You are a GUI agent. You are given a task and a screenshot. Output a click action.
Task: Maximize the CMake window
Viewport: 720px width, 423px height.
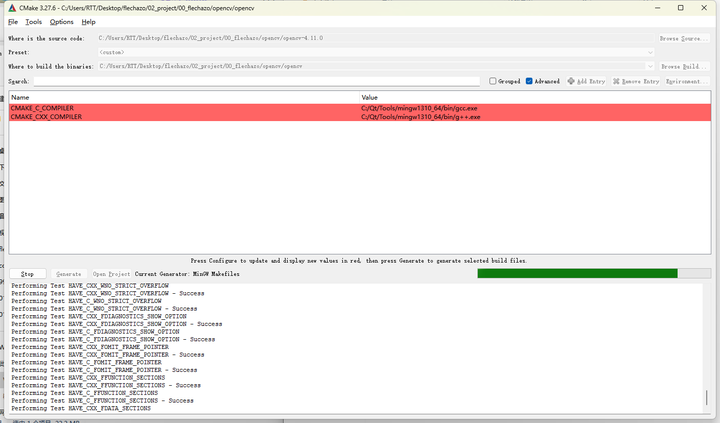tap(681, 8)
